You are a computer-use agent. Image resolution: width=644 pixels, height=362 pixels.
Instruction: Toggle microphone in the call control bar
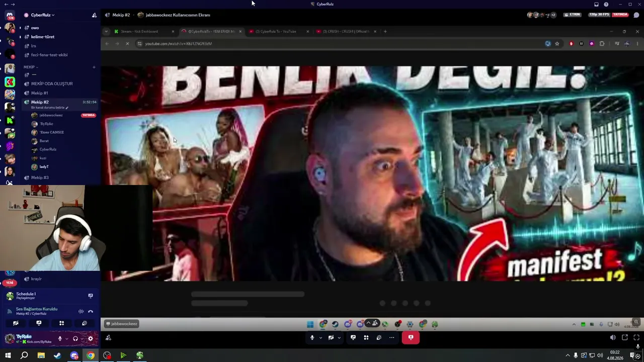coord(312,337)
